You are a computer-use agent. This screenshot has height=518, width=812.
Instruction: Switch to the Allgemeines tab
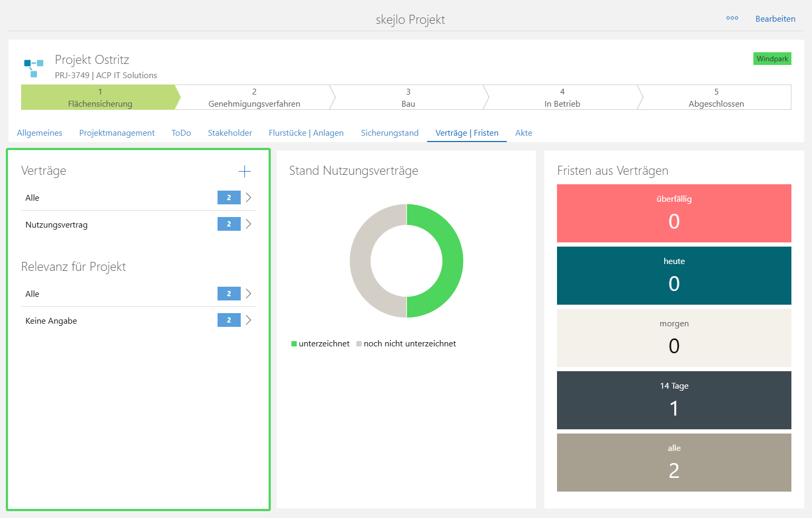coord(40,133)
